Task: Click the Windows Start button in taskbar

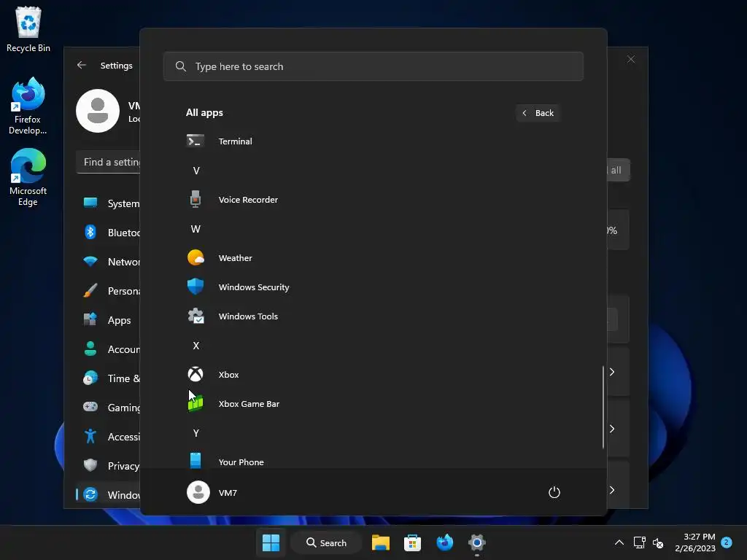Action: pyautogui.click(x=271, y=542)
